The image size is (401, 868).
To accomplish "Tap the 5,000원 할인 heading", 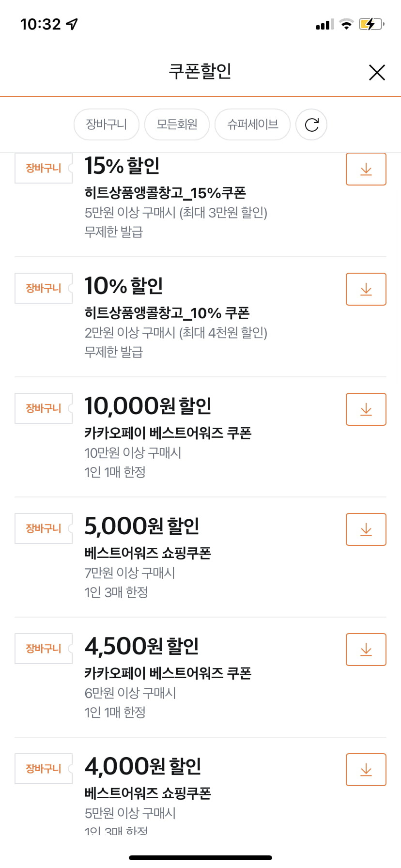I will pos(142,526).
